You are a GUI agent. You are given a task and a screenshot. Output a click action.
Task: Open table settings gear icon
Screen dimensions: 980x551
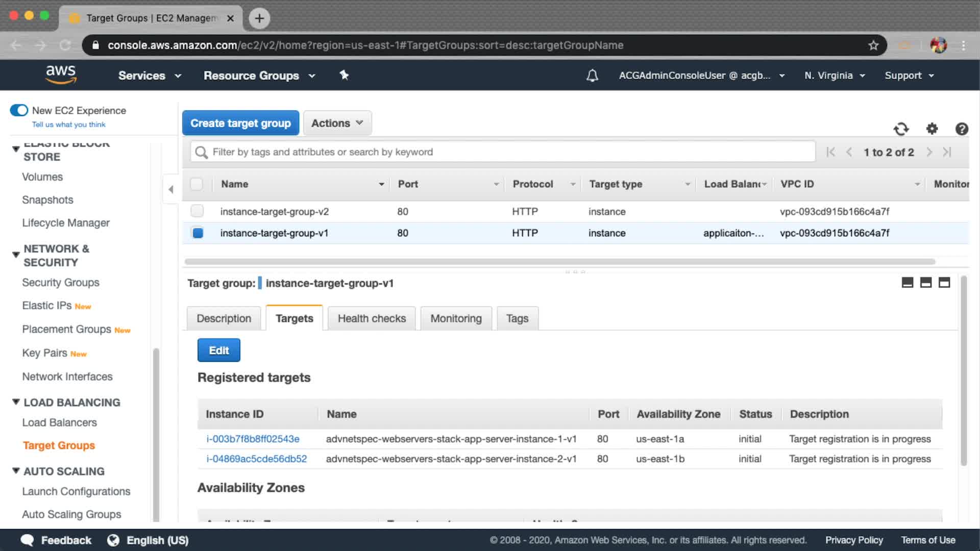click(x=932, y=129)
